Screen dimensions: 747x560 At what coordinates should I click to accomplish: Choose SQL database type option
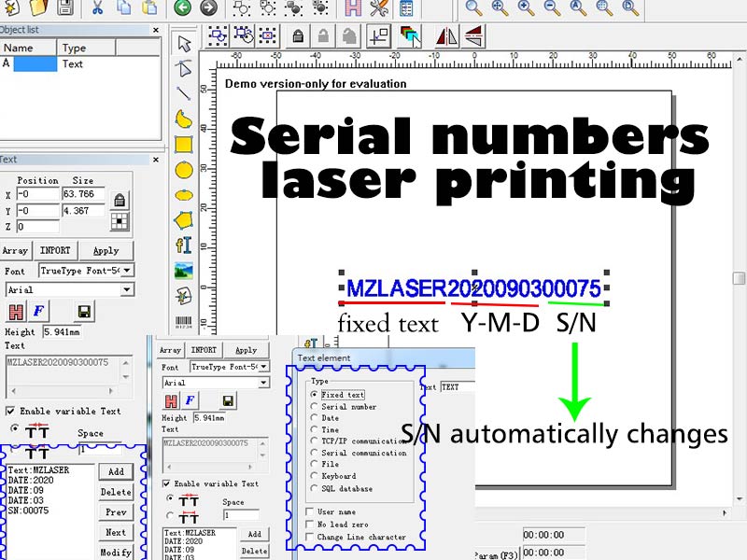[x=314, y=488]
